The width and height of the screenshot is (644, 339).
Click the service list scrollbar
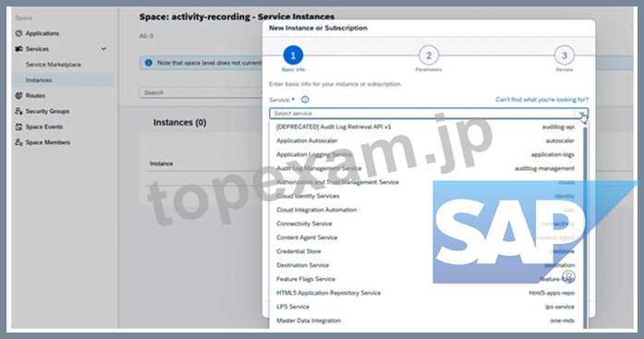(x=585, y=225)
